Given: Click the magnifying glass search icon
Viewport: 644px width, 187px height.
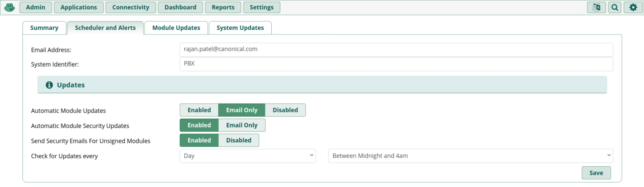Looking at the screenshot, I should tap(615, 7).
